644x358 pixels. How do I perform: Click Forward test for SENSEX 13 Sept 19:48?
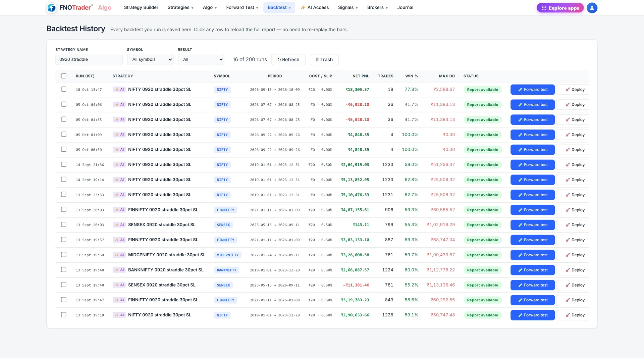(x=532, y=285)
